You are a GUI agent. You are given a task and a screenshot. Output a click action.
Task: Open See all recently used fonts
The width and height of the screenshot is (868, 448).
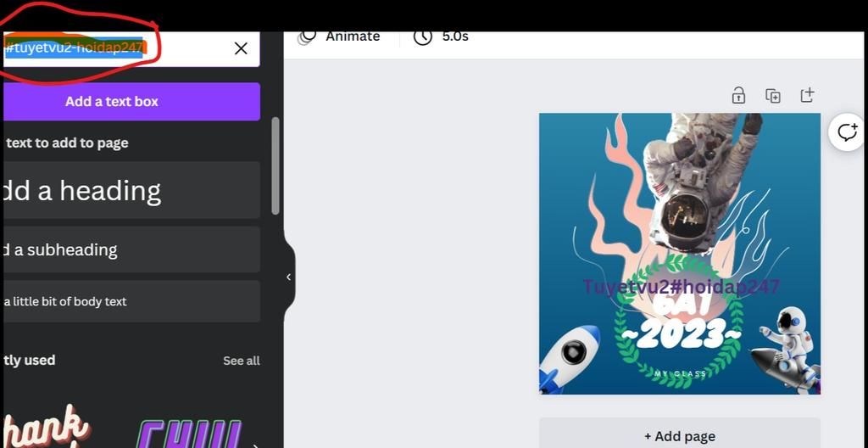242,361
